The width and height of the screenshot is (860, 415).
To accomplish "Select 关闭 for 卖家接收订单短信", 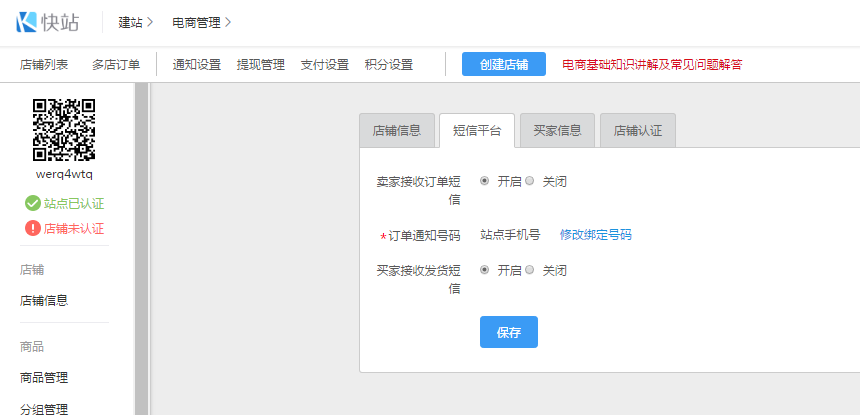I will coord(530,181).
